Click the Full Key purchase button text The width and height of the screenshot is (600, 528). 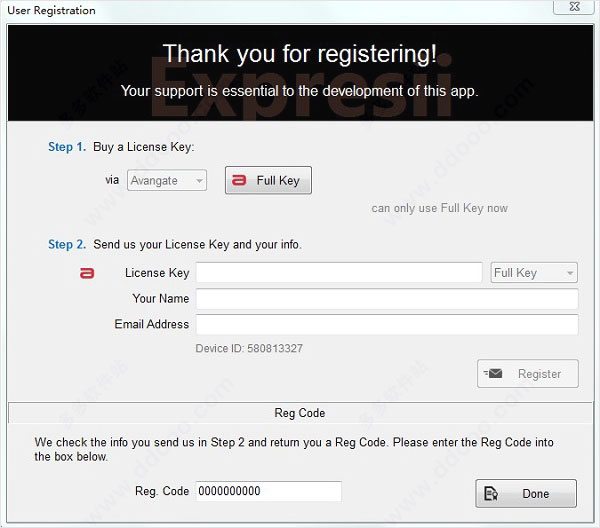[x=278, y=180]
